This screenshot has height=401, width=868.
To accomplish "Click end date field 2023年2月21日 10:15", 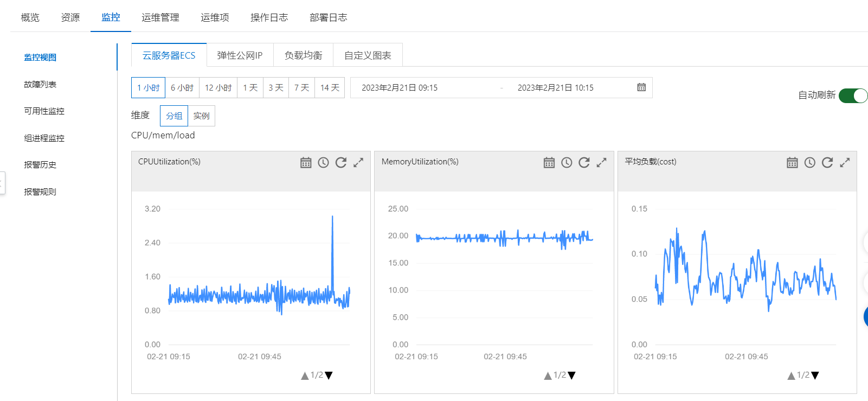I will click(555, 87).
